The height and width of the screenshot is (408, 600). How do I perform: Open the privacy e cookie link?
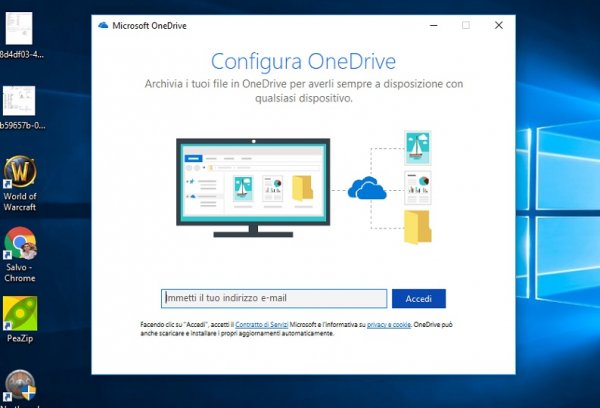(389, 325)
